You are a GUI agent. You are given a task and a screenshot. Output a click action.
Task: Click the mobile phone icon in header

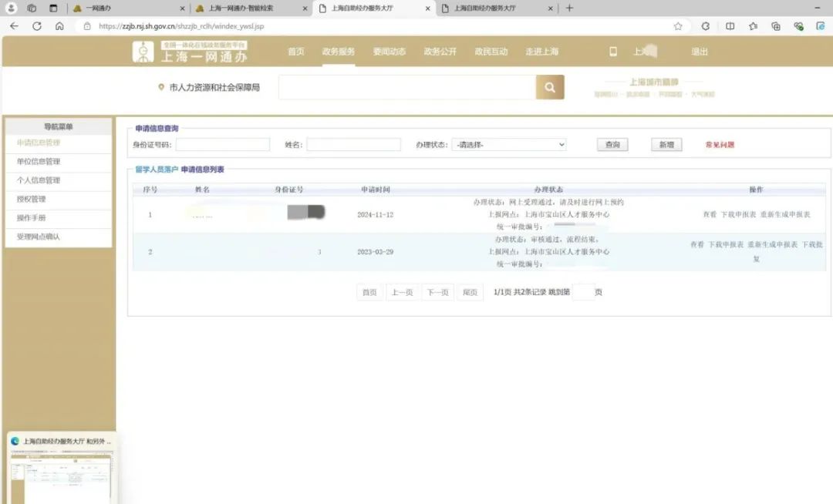pyautogui.click(x=613, y=52)
